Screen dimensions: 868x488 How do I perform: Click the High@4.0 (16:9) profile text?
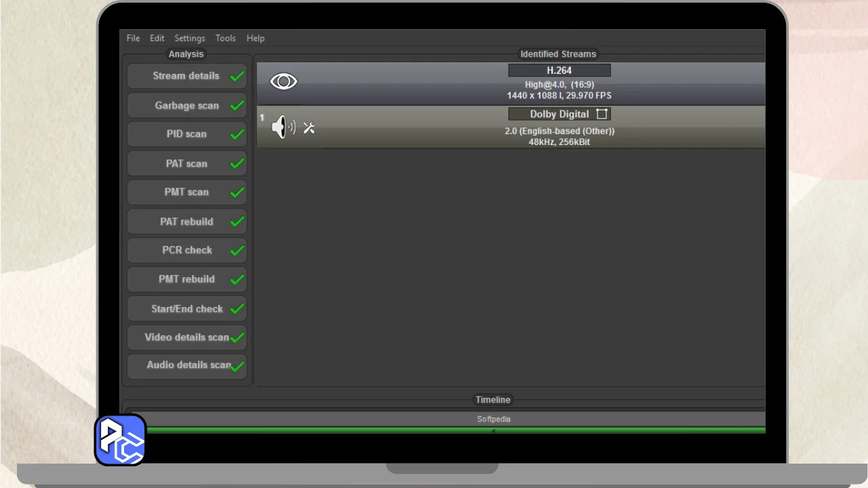pyautogui.click(x=559, y=85)
